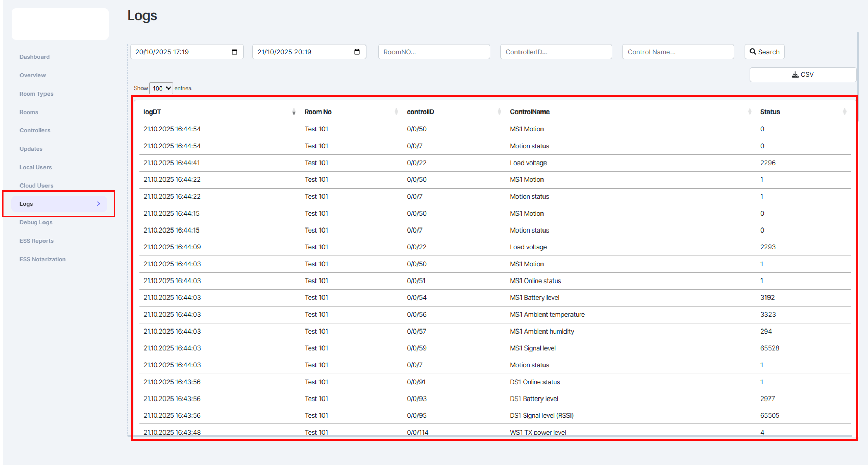Navigate to ESS Reports page
The width and height of the screenshot is (868, 465).
tap(36, 241)
